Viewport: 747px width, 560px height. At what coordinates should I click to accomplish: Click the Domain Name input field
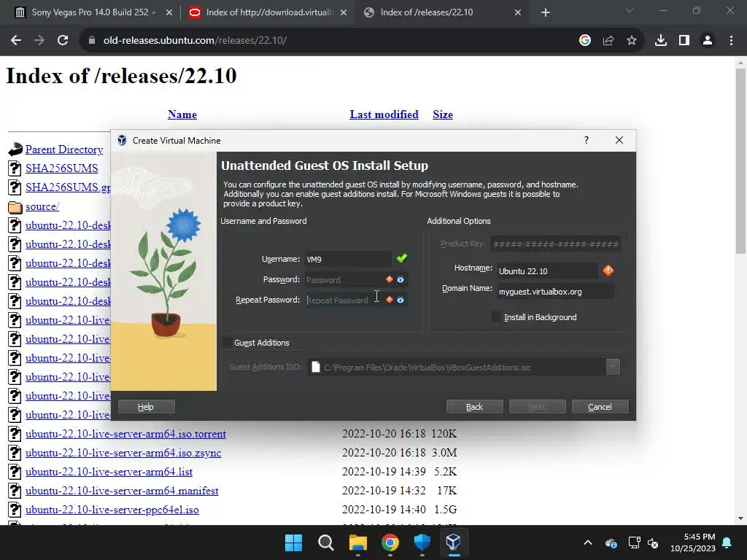pos(555,292)
